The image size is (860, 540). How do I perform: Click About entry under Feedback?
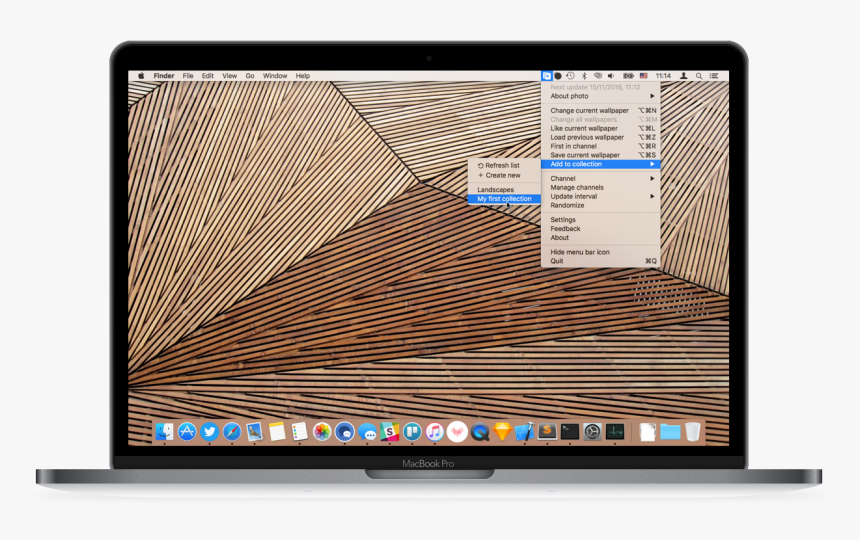[601, 237]
